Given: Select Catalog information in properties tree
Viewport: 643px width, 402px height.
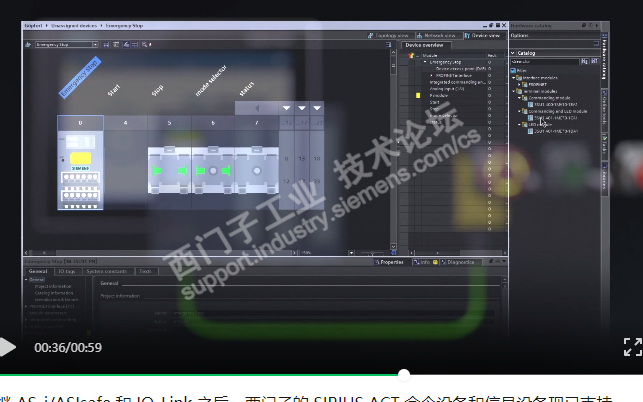Looking at the screenshot, I should point(54,293).
